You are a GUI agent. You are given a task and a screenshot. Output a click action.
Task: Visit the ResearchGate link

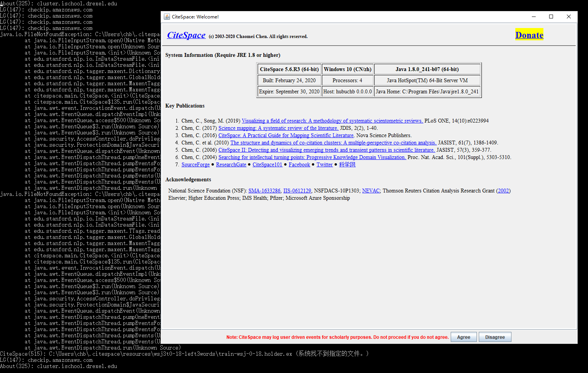(x=231, y=164)
